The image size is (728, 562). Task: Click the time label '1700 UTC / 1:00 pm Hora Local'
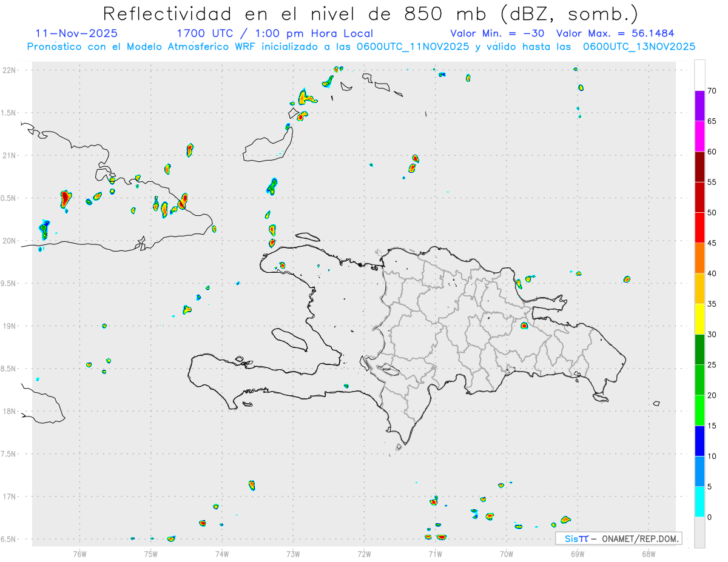point(275,33)
